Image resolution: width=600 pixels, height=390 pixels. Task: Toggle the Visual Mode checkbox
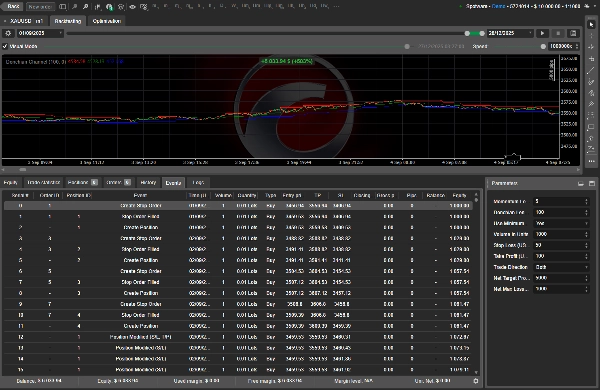tap(5, 46)
